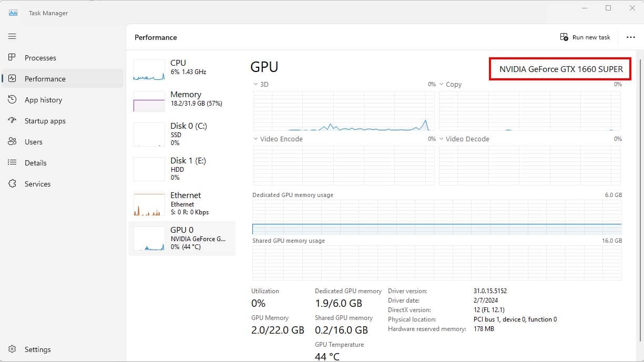Open the Processes panel icon
This screenshot has width=644, height=362.
click(12, 58)
